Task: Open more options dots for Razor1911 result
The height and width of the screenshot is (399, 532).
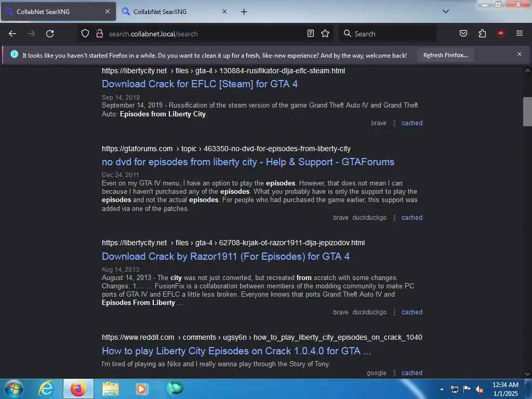Action: click(x=394, y=312)
